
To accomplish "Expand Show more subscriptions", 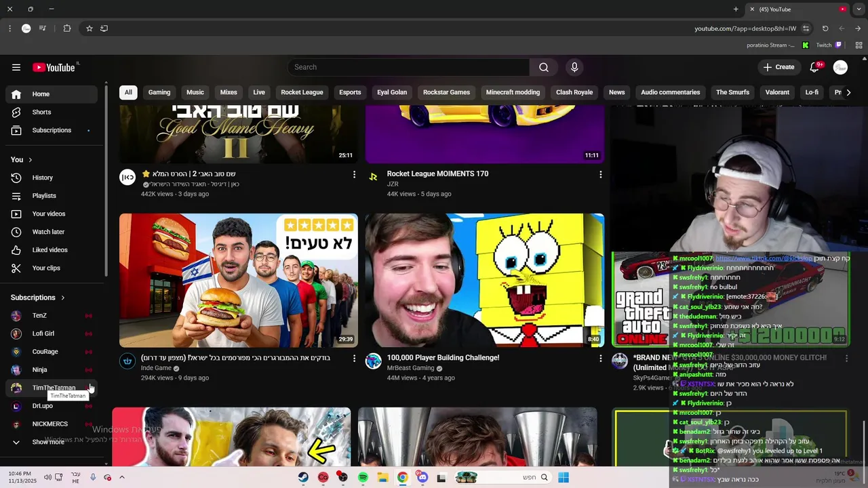I will coord(52,442).
